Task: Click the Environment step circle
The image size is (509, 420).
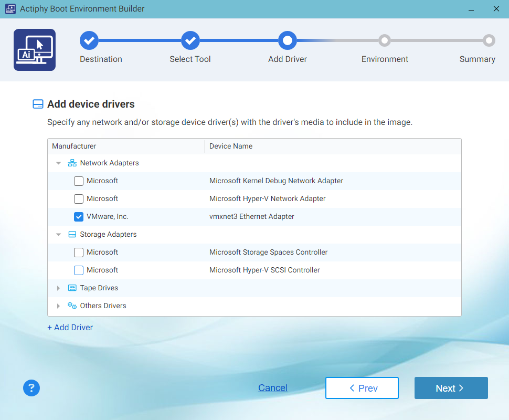Action: (385, 40)
